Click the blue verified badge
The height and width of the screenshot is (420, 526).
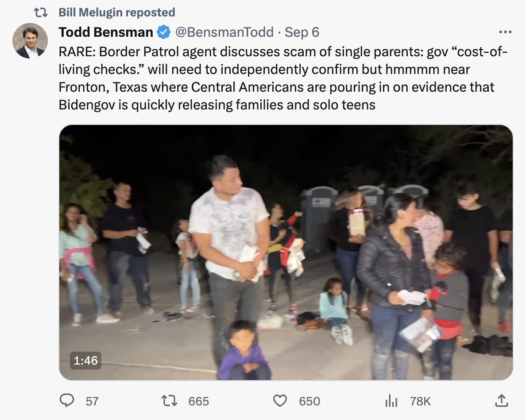coord(164,32)
